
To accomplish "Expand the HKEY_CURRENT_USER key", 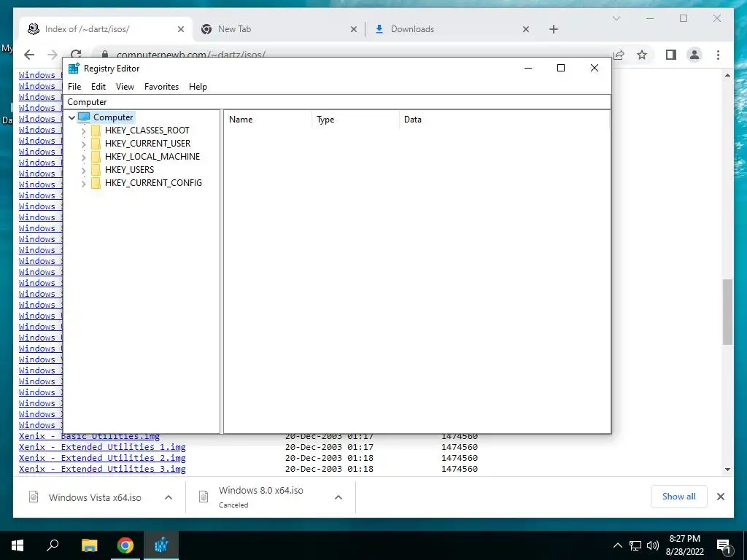I will coord(83,144).
